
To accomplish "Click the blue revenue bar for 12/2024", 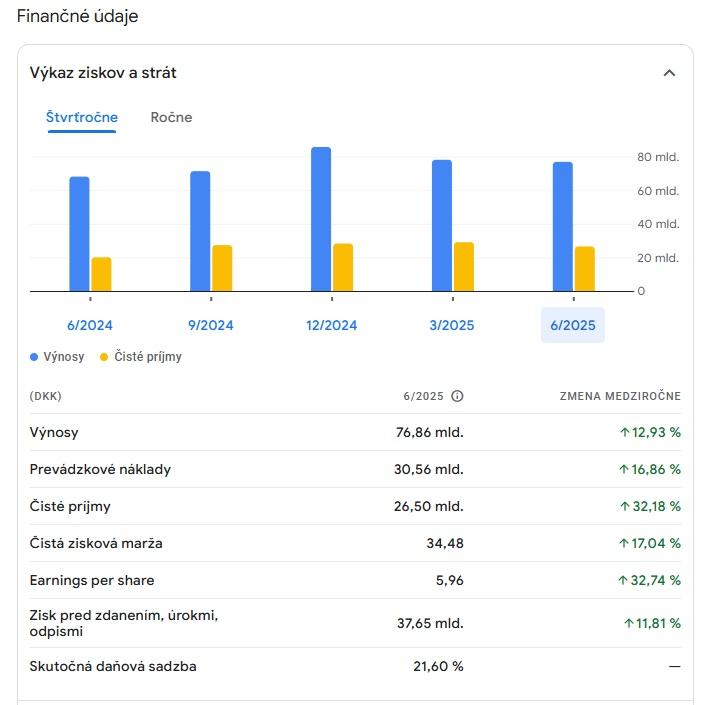I will 321,220.
